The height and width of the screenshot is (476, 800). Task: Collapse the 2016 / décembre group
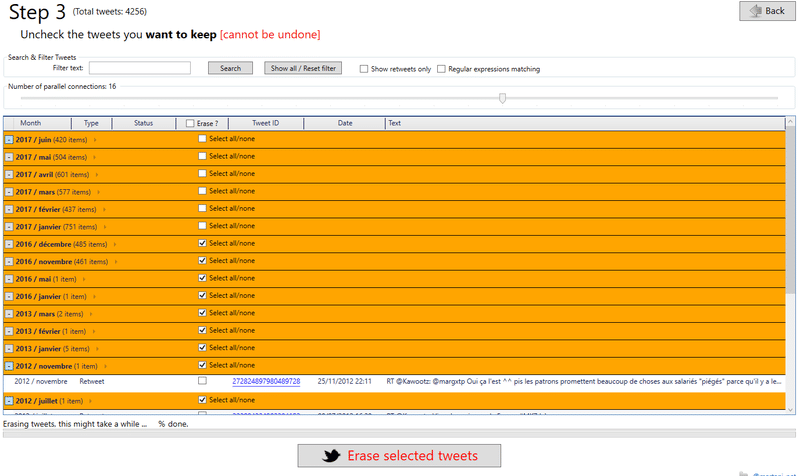click(x=9, y=244)
